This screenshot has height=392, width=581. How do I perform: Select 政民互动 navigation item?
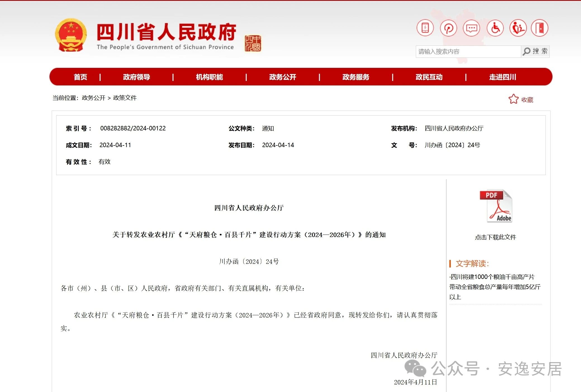tap(429, 77)
